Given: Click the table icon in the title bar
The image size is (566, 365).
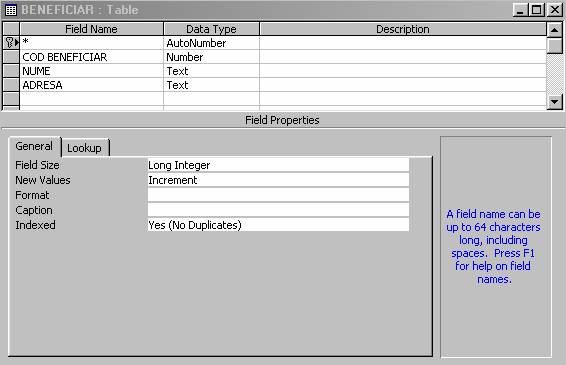Looking at the screenshot, I should point(11,10).
